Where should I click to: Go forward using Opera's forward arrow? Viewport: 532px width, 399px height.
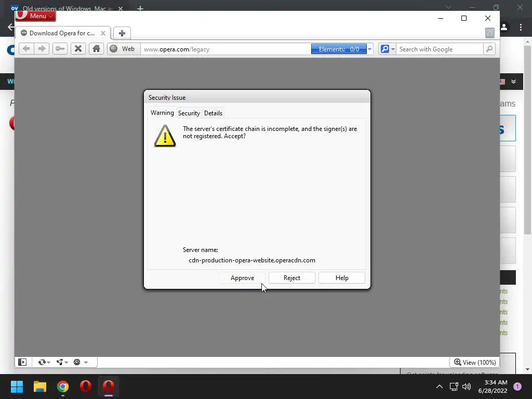(42, 49)
